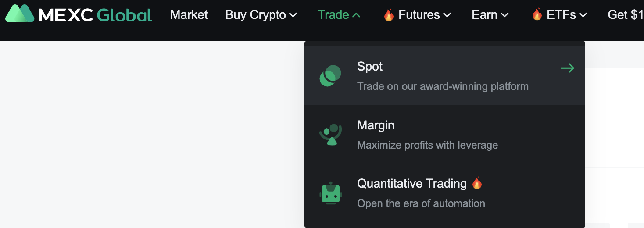This screenshot has height=228, width=644.
Task: Choose the Margin menu entry title
Action: [x=376, y=125]
